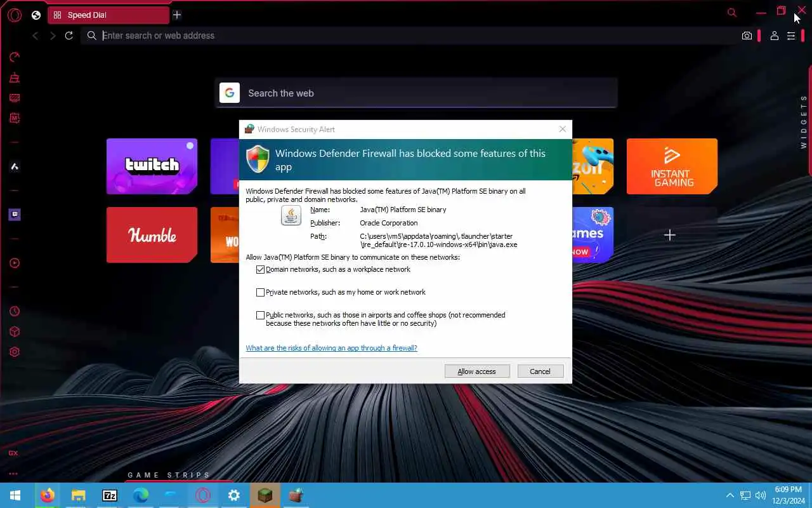Open firewall risks help link

click(x=332, y=348)
